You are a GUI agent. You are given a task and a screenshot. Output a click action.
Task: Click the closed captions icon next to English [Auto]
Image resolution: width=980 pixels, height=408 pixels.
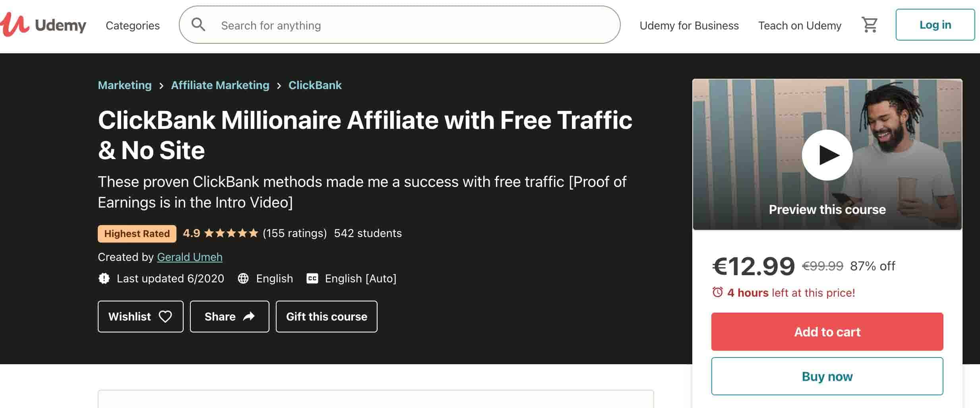pos(312,278)
